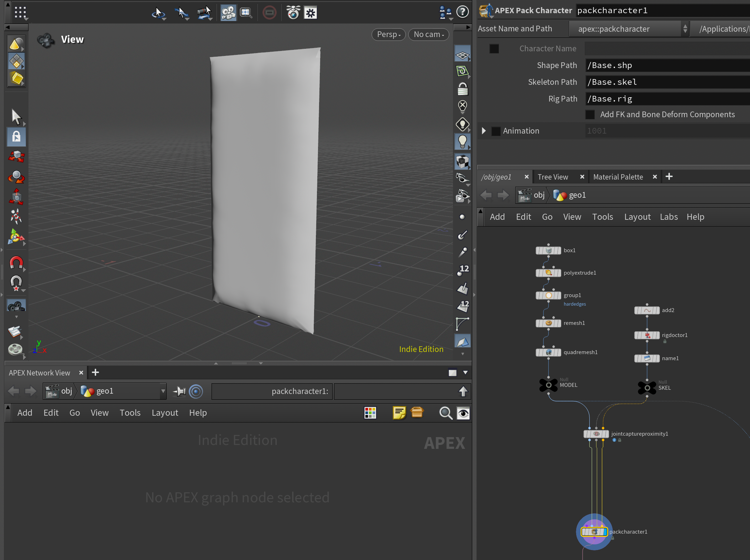Viewport: 750px width, 560px height.
Task: Open the Labs menu in network editor
Action: click(668, 217)
